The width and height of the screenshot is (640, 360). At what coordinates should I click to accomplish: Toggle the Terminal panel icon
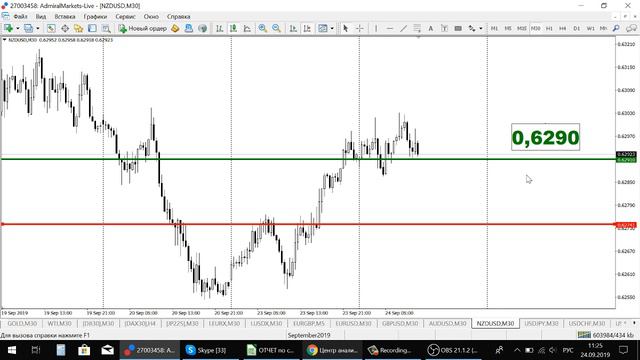point(92,28)
